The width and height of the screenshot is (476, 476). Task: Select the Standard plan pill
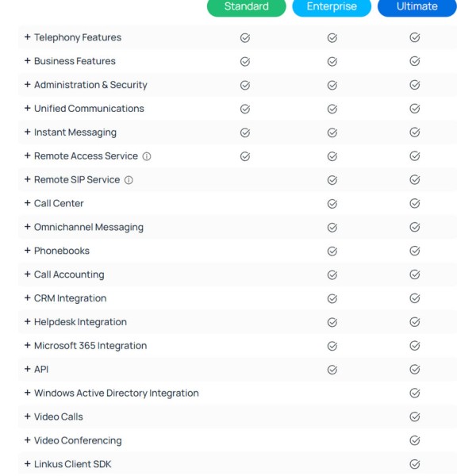(247, 6)
